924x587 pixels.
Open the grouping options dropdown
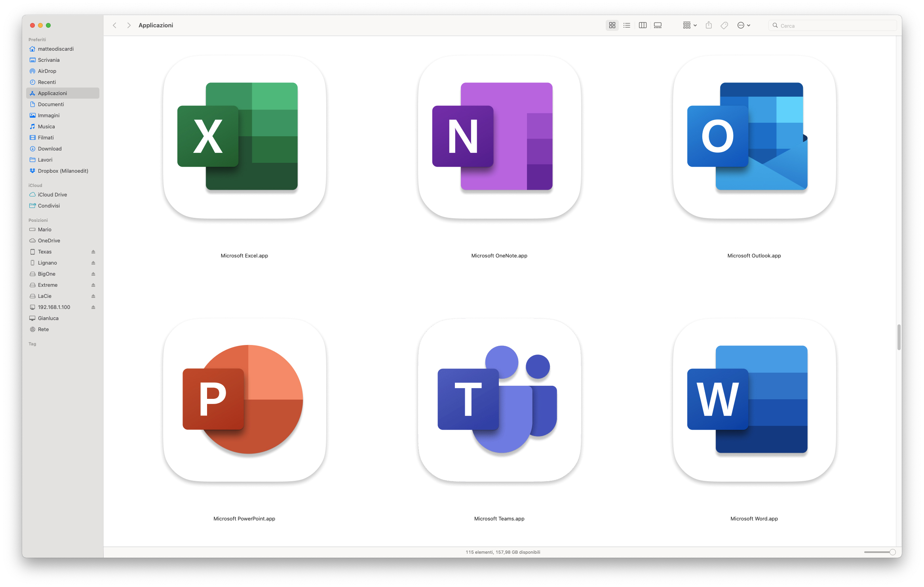click(x=689, y=25)
